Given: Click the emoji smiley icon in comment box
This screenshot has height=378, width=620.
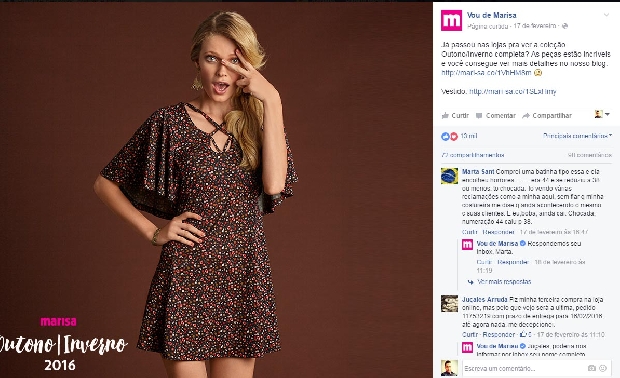Looking at the screenshot, I should tap(603, 369).
